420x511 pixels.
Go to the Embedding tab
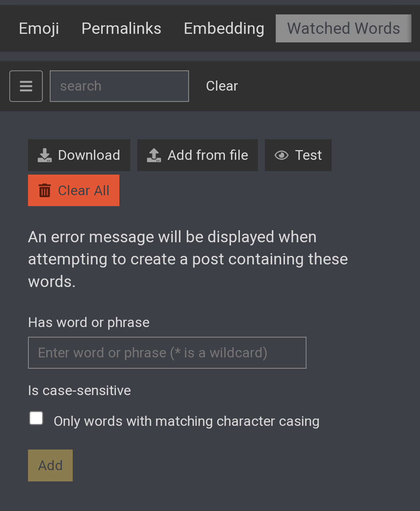click(224, 28)
